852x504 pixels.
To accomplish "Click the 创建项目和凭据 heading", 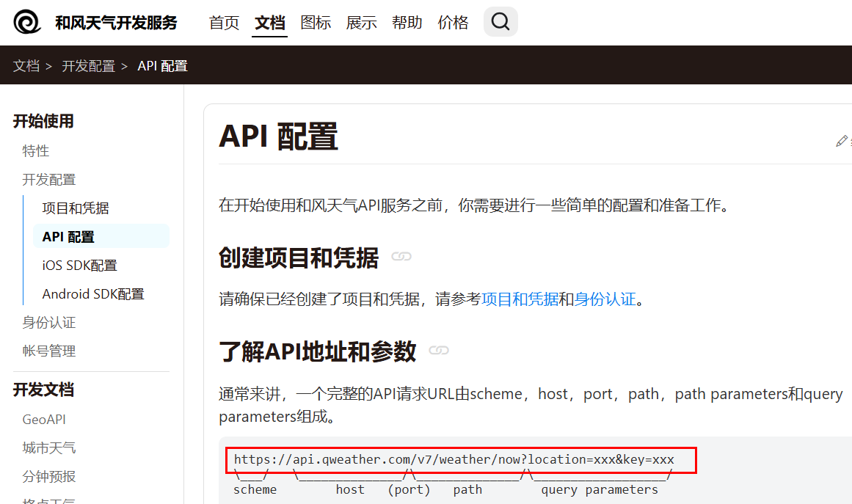I will [x=298, y=258].
